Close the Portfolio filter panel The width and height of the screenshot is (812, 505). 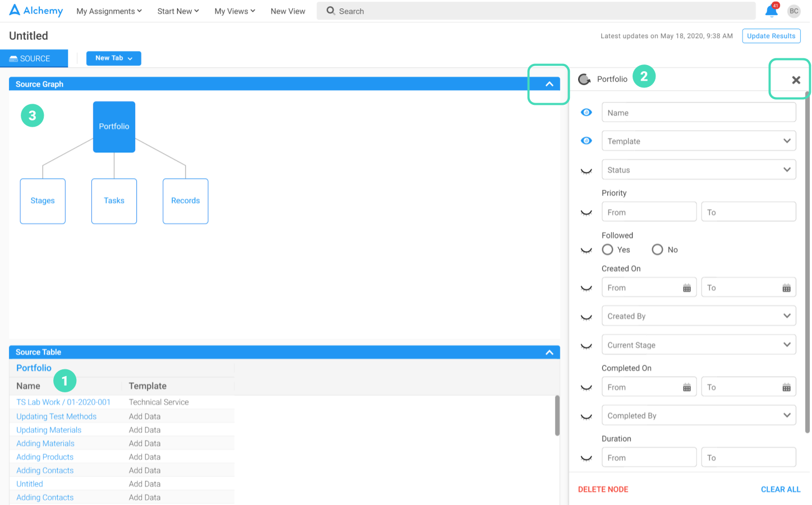pos(796,80)
